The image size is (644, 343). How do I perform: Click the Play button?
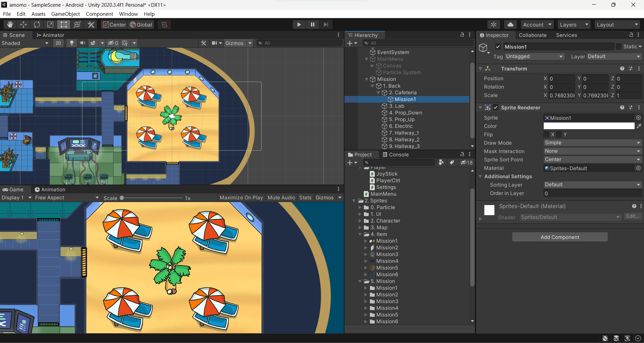[299, 24]
